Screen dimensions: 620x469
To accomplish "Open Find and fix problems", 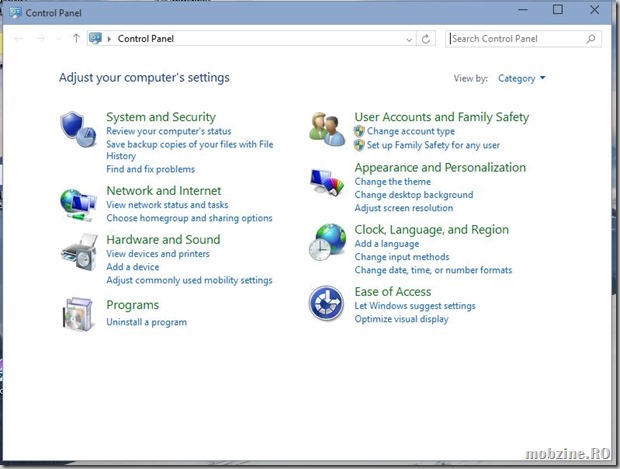I will [151, 169].
